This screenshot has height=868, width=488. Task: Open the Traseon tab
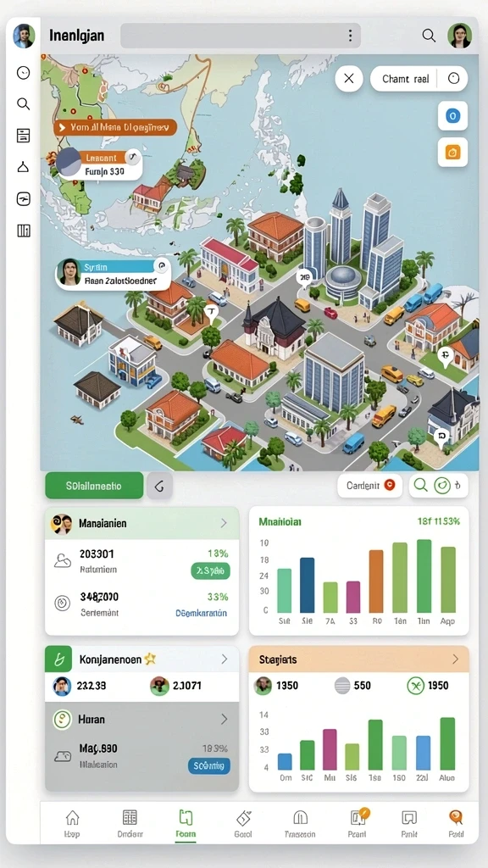point(300,824)
